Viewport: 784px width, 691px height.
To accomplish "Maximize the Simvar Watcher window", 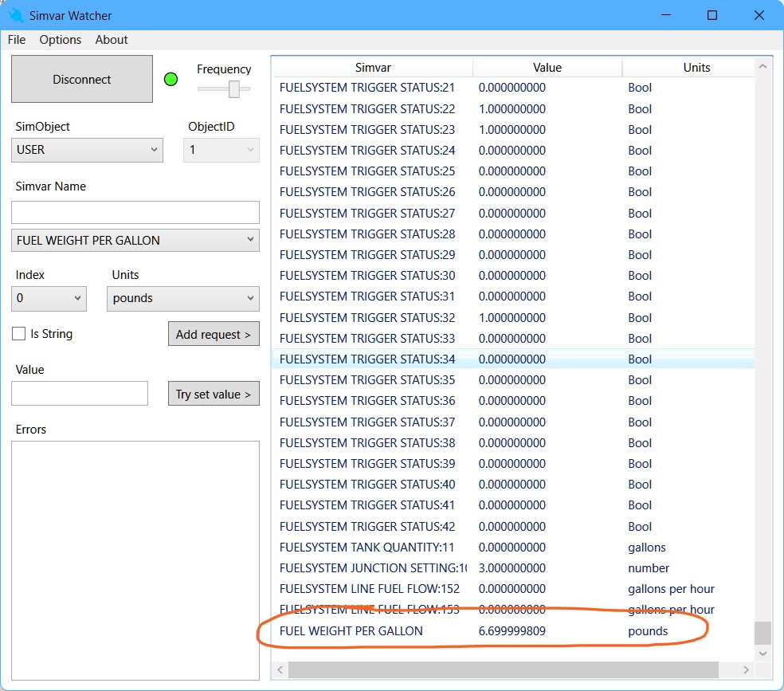I will click(712, 15).
